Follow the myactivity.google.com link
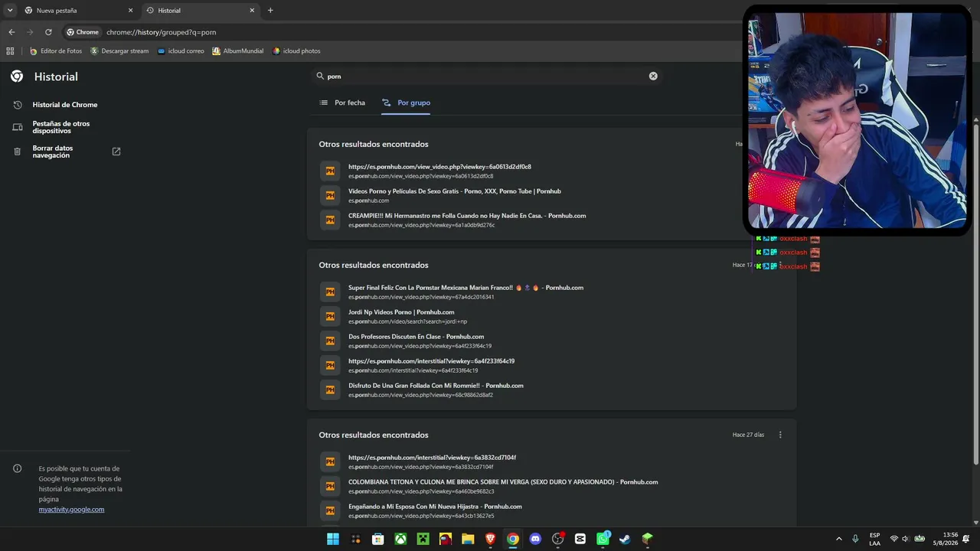This screenshot has width=980, height=551. point(71,510)
